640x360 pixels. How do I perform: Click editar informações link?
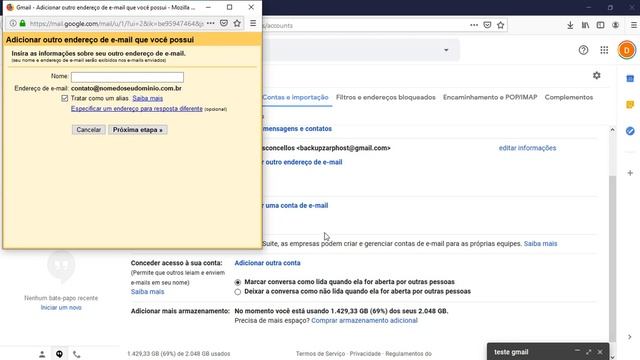pos(527,148)
